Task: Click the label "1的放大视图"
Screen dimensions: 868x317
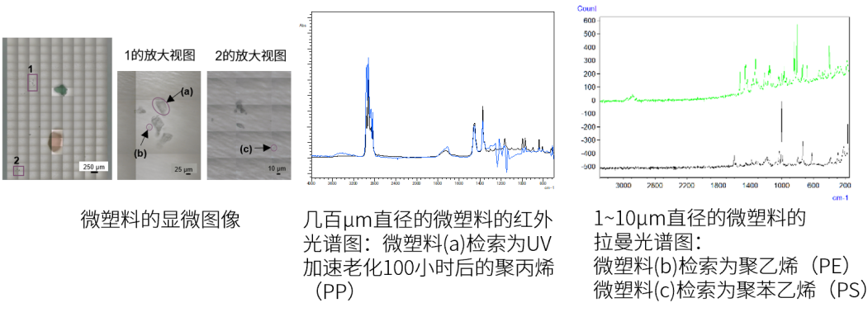Action: coord(160,54)
